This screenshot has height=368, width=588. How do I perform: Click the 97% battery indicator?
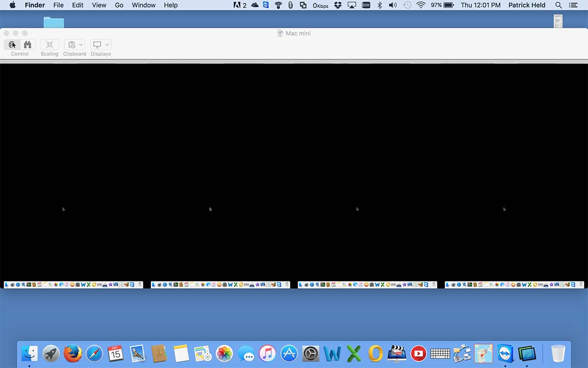tap(442, 5)
